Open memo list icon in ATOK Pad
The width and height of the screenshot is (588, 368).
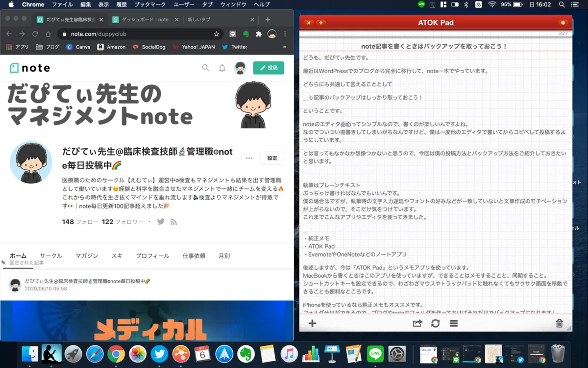coord(454,323)
